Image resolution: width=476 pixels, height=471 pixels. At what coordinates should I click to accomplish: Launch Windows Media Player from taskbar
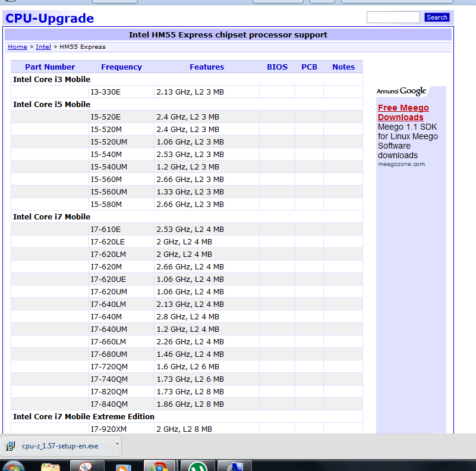pos(123,467)
